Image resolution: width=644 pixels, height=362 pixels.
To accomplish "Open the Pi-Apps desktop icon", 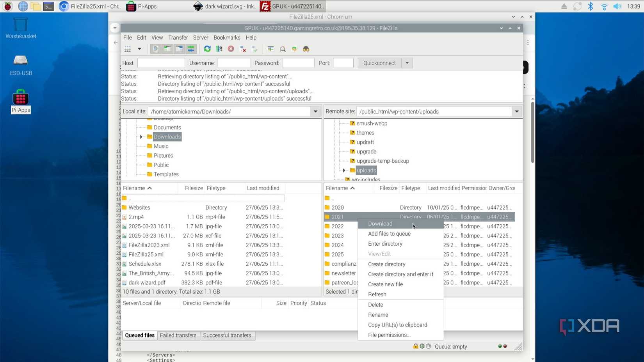I will 21,101.
